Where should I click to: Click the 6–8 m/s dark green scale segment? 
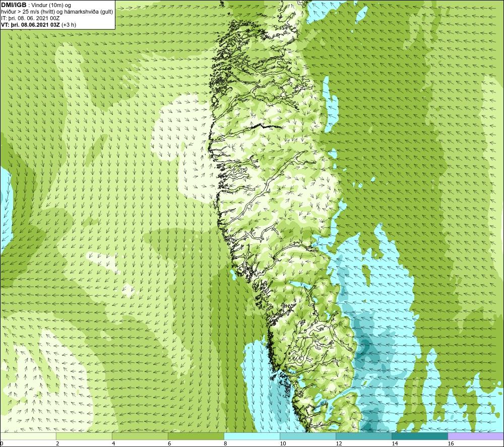[196, 436]
